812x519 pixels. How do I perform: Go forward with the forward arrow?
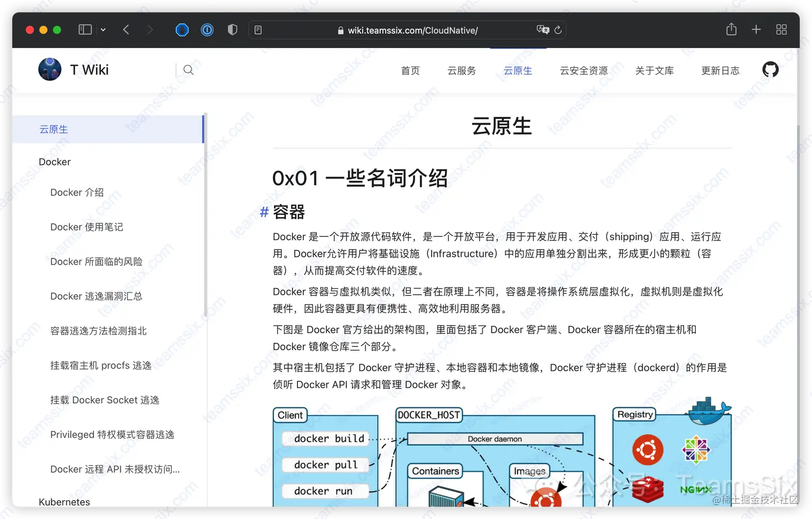(x=150, y=30)
